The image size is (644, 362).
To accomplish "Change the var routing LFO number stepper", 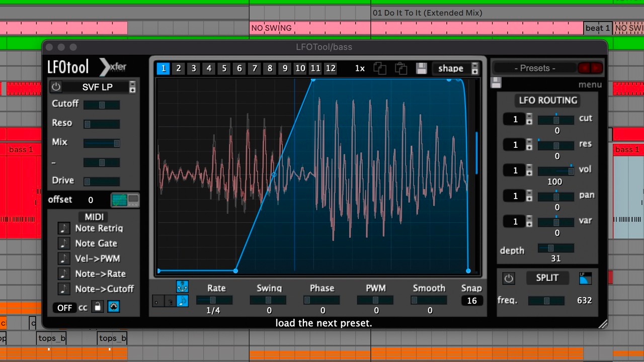I will (529, 222).
